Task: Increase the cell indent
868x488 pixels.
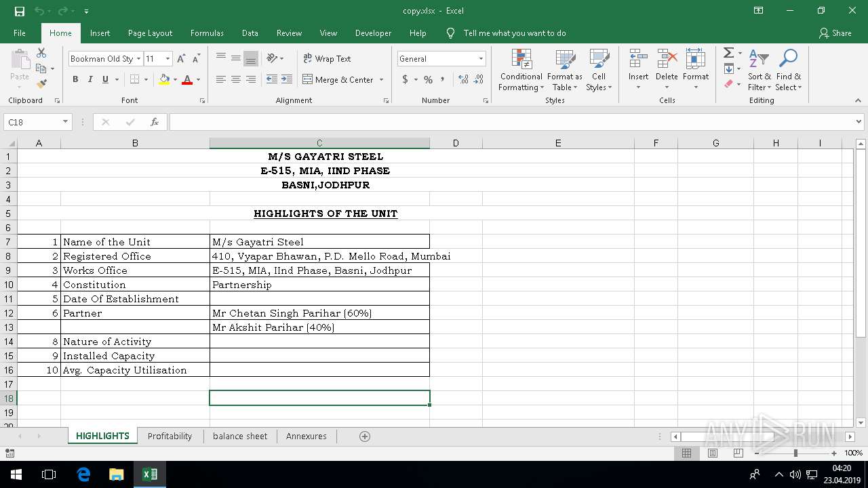Action: coord(287,79)
